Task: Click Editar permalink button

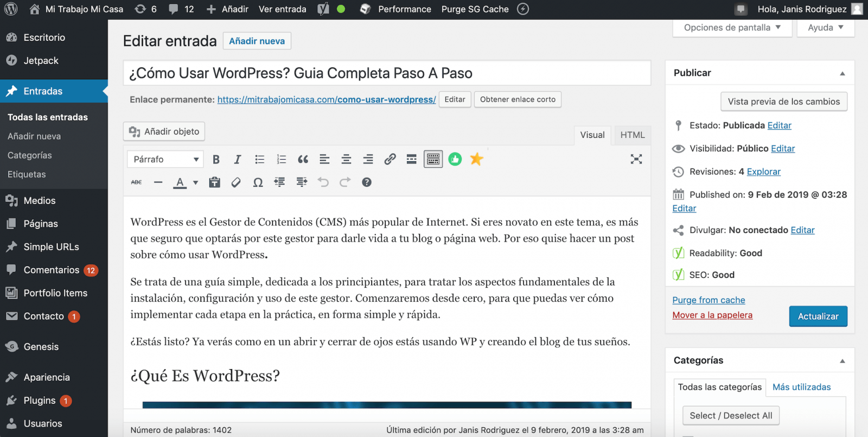Action: [x=455, y=99]
